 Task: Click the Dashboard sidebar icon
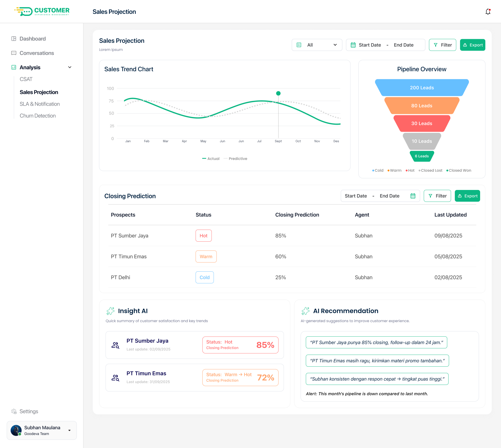(14, 39)
